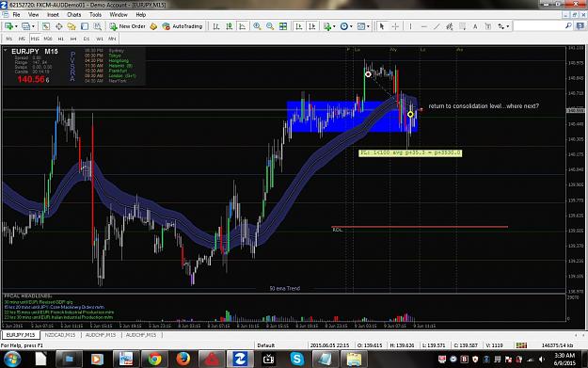Image resolution: width=588 pixels, height=368 pixels.
Task: Toggle the AutoTrading button
Action: point(183,26)
